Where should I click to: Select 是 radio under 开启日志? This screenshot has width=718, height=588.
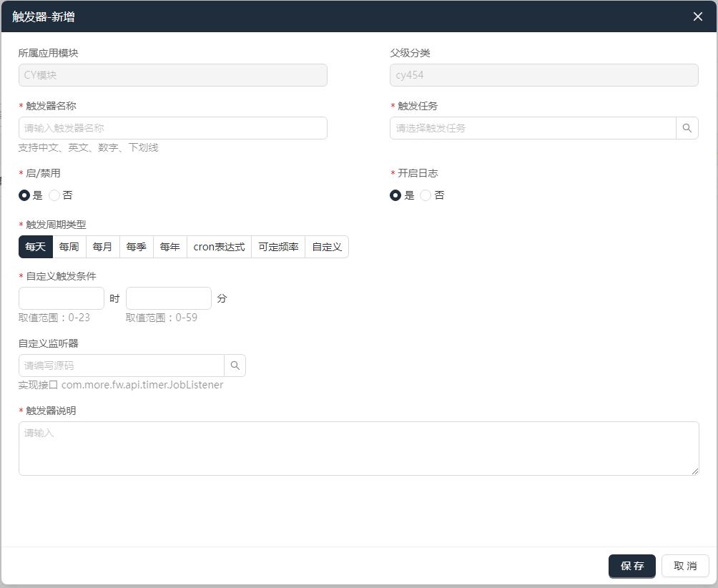pyautogui.click(x=395, y=195)
